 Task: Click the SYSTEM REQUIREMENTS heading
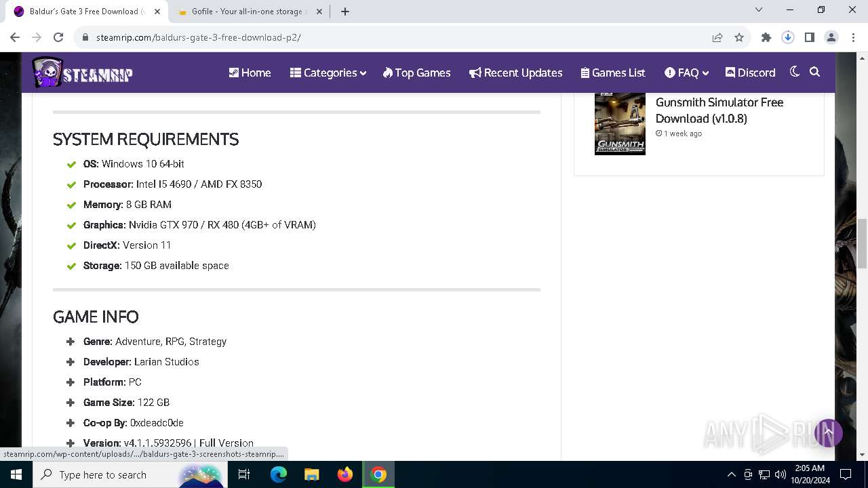[146, 140]
